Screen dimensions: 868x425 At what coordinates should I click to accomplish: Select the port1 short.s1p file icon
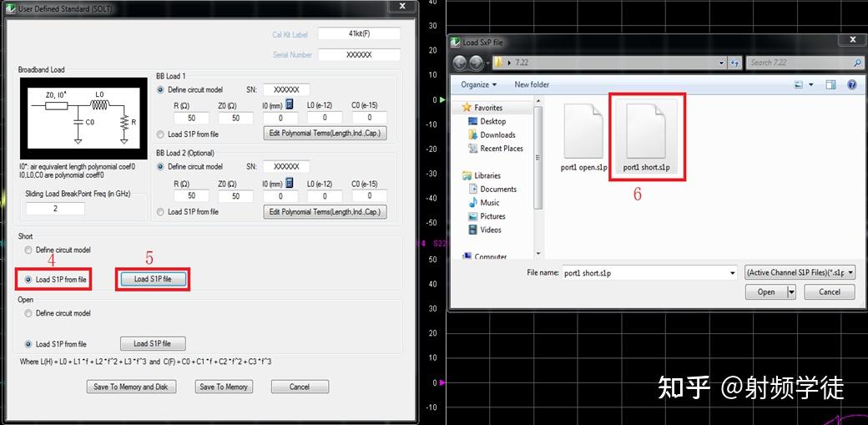(x=647, y=131)
